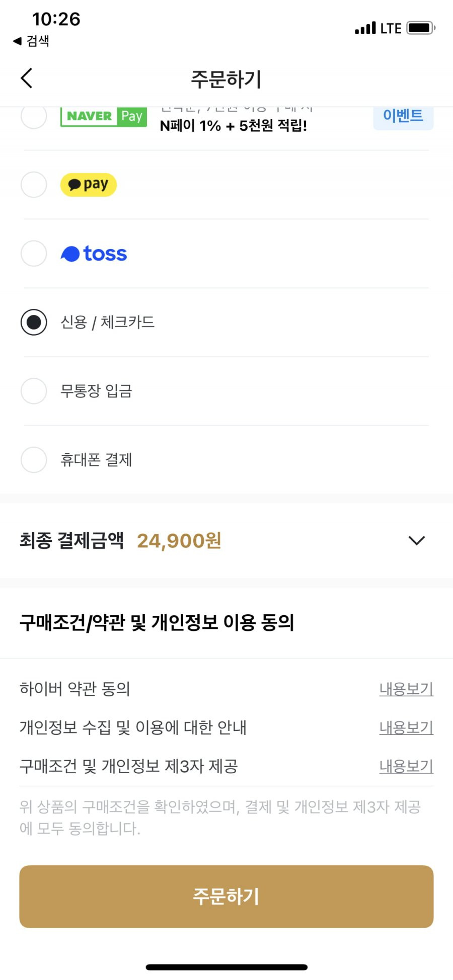Open 내용보기 for 개인정보 수집 및 이용

(406, 727)
